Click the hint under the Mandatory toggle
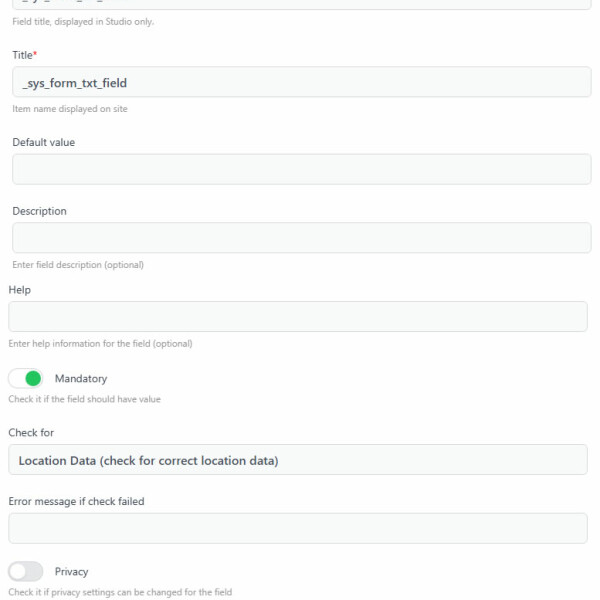The image size is (600, 600). tap(84, 399)
